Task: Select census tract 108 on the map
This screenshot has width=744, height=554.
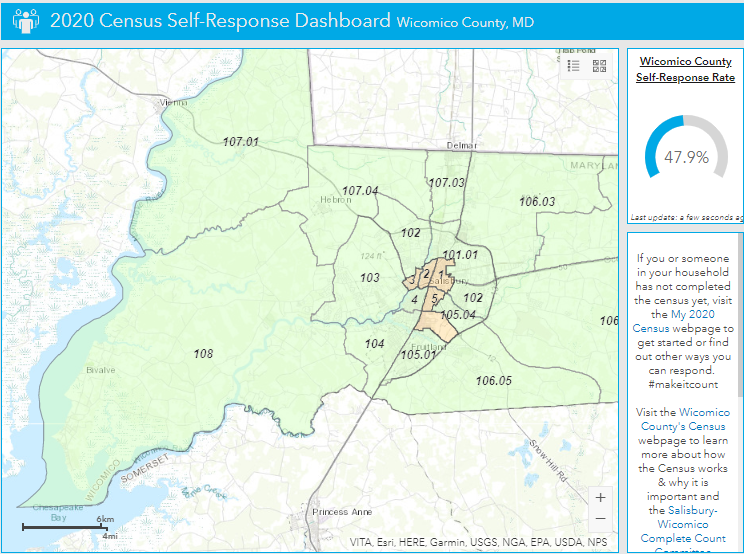Action: pos(203,354)
